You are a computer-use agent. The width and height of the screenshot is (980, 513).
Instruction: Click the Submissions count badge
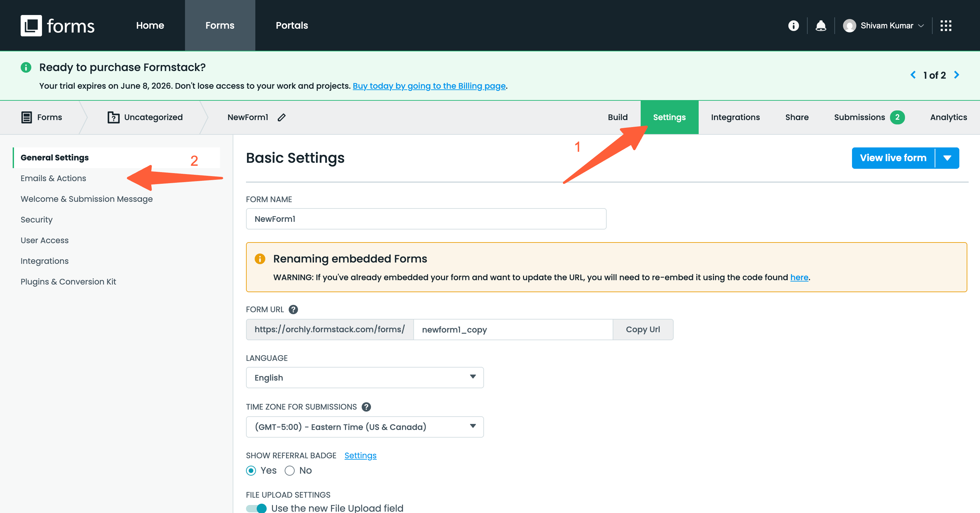(x=897, y=117)
